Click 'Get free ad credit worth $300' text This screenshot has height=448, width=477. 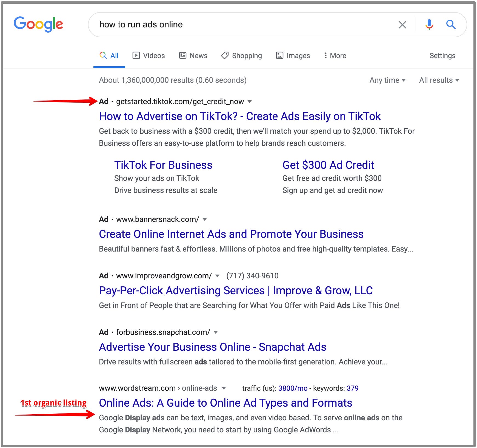(332, 178)
